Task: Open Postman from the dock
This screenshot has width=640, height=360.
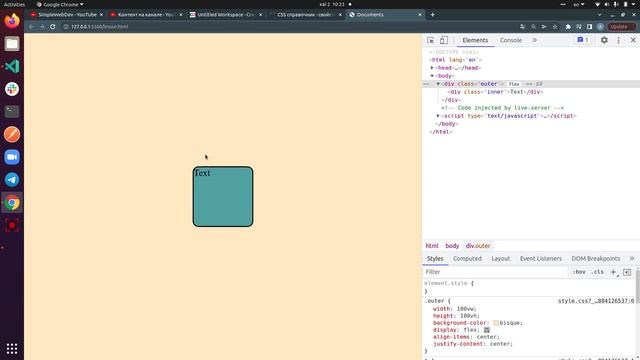Action: [12, 134]
